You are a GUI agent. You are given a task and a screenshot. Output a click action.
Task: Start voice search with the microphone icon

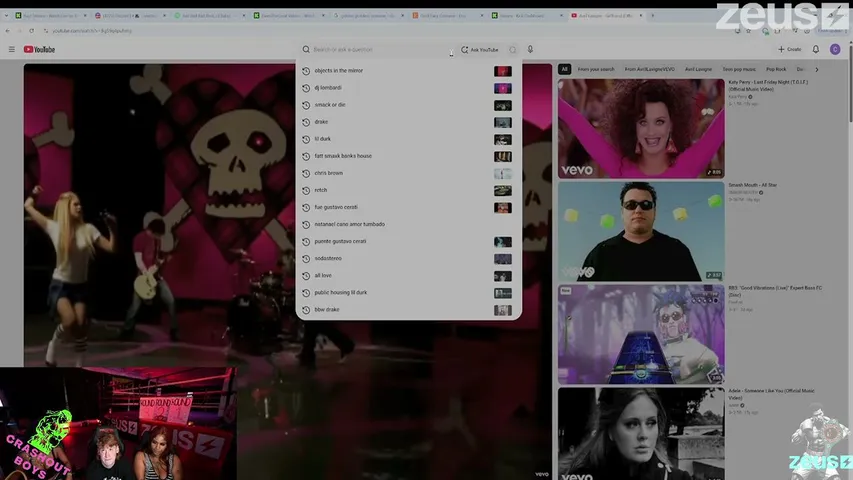tap(530, 50)
